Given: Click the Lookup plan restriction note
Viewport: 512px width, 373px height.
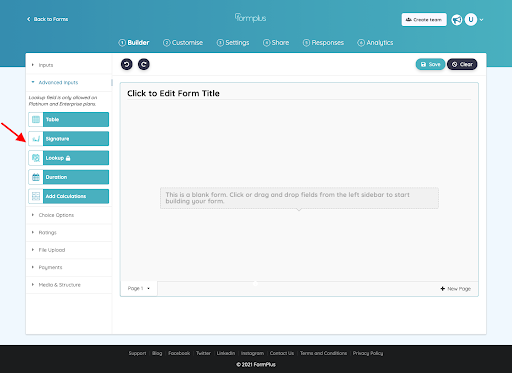Looking at the screenshot, I should click(63, 101).
